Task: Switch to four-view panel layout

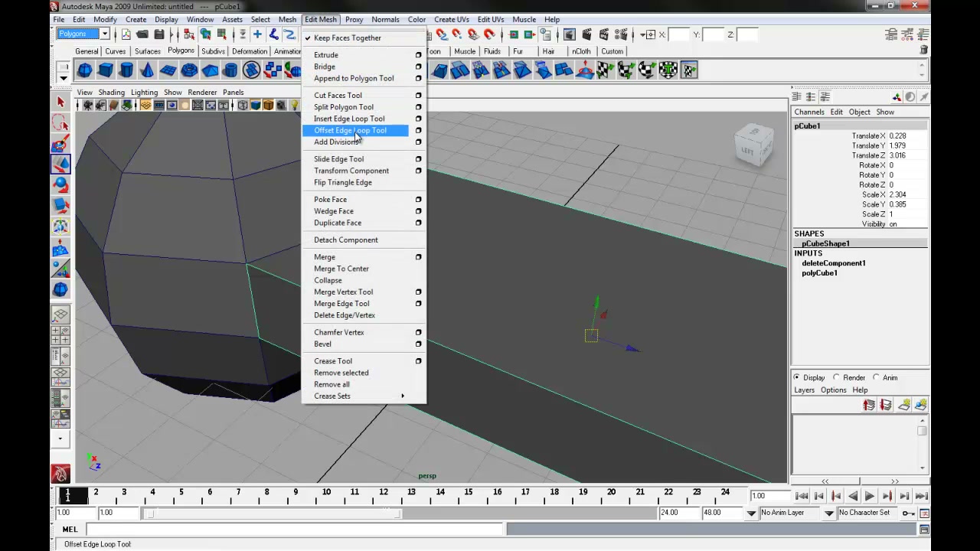Action: pyautogui.click(x=60, y=335)
